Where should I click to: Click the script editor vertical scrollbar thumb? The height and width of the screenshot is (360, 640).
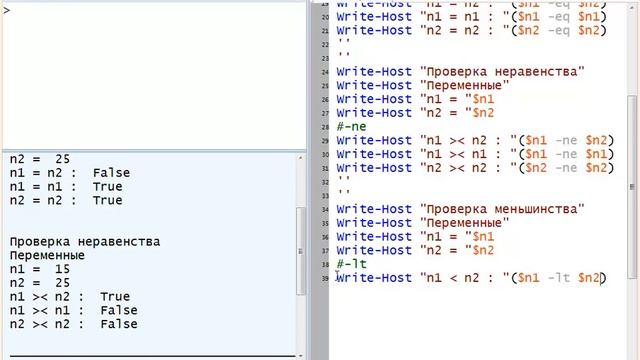click(631, 187)
